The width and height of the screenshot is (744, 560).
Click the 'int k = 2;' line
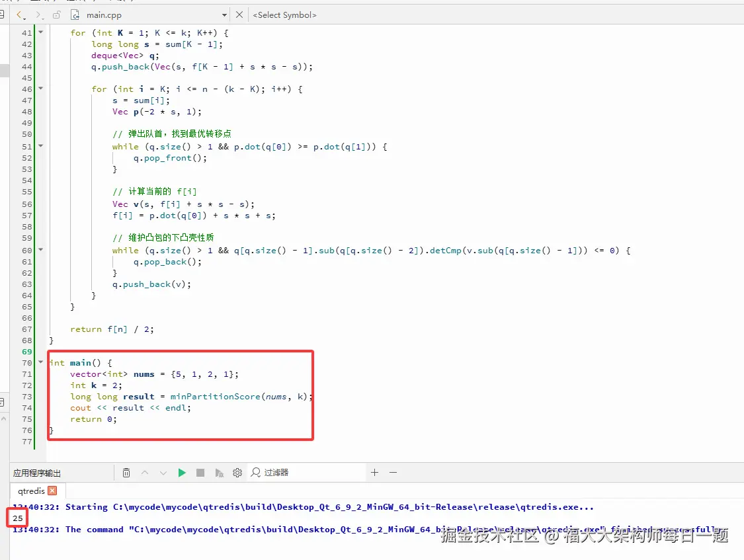(x=97, y=386)
